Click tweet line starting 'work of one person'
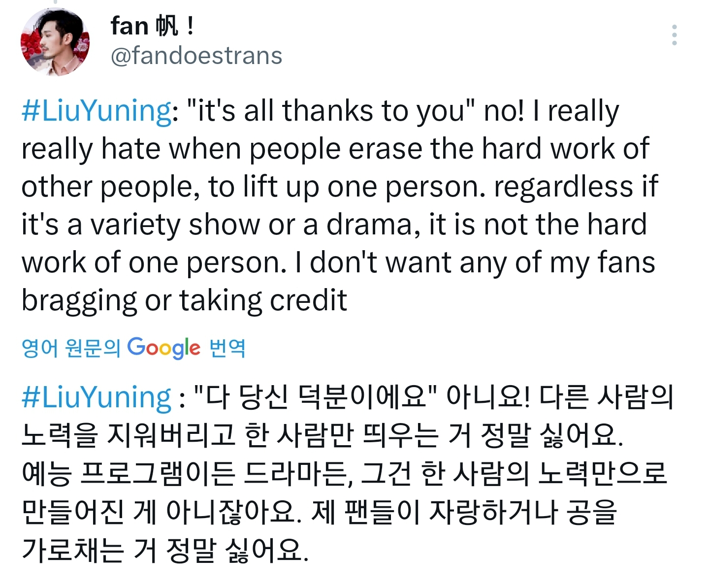 [x=338, y=262]
